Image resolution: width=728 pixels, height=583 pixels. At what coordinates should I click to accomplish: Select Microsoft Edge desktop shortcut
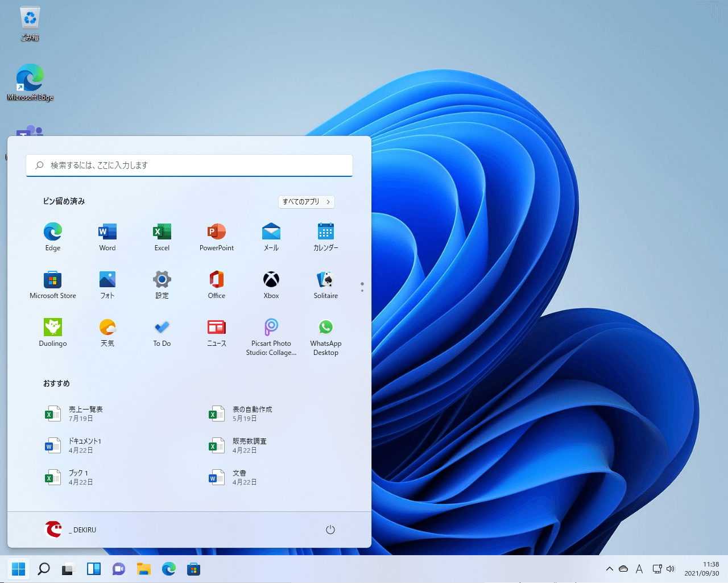(x=30, y=82)
